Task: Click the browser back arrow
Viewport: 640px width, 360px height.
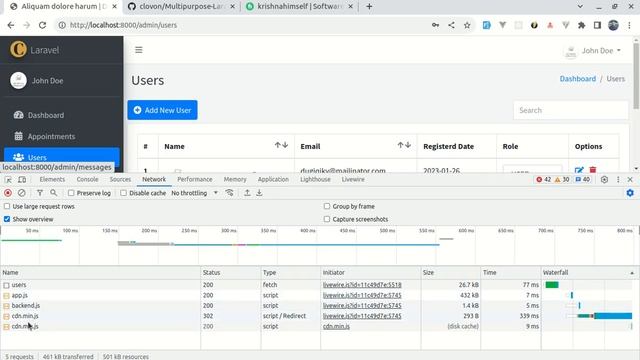Action: pyautogui.click(x=11, y=25)
